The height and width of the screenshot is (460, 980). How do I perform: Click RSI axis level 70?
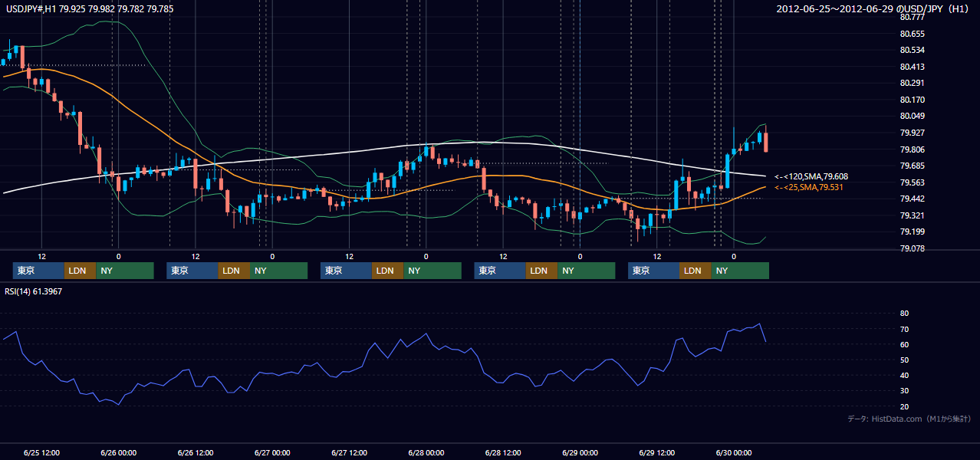coord(904,329)
